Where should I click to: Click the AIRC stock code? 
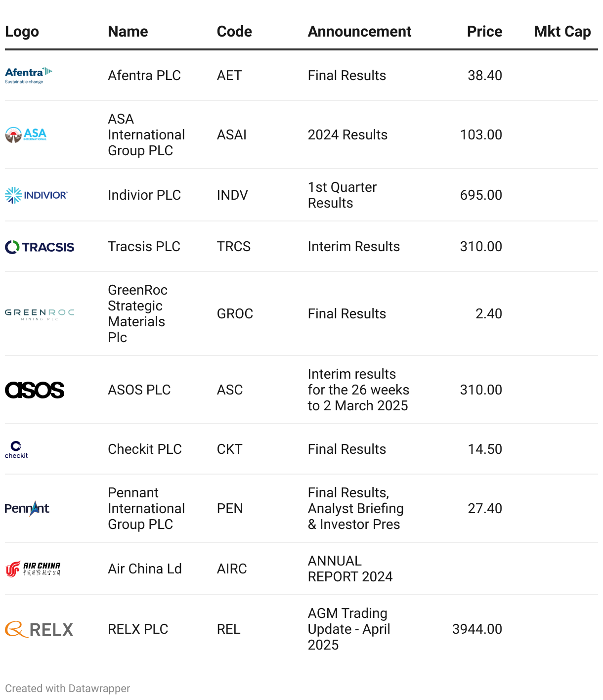click(232, 569)
